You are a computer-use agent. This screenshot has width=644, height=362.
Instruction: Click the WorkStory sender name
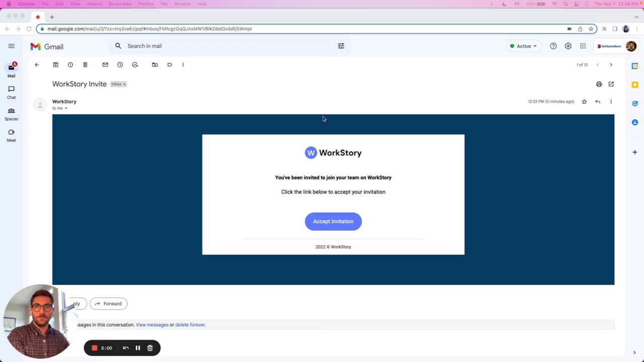pyautogui.click(x=64, y=102)
